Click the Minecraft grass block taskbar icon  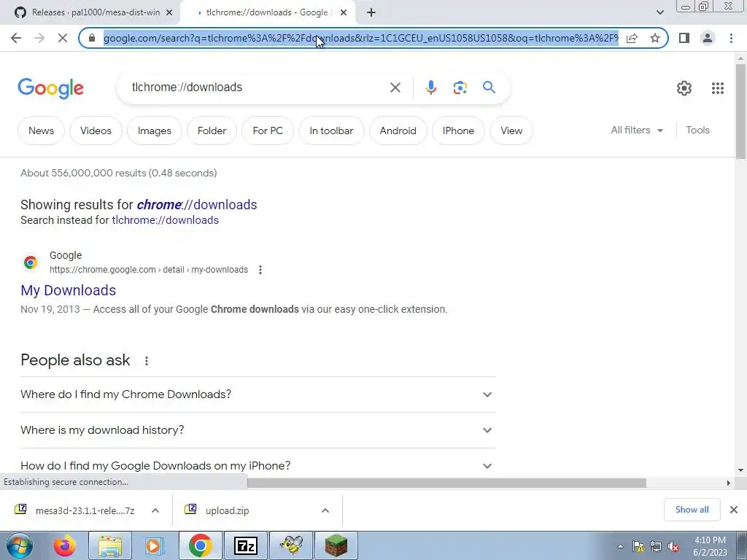click(336, 545)
